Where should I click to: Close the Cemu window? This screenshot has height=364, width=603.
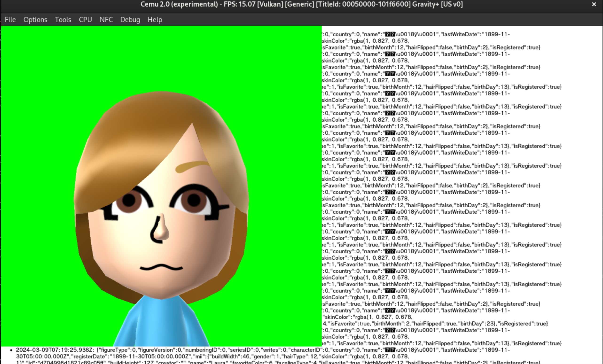(594, 4)
